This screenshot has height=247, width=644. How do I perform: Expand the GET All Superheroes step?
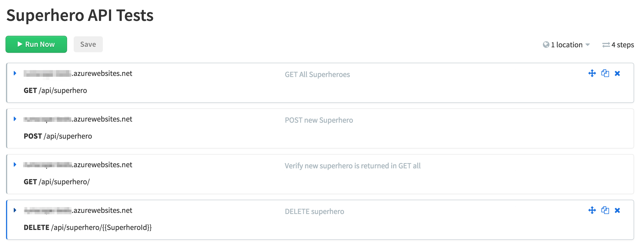15,73
